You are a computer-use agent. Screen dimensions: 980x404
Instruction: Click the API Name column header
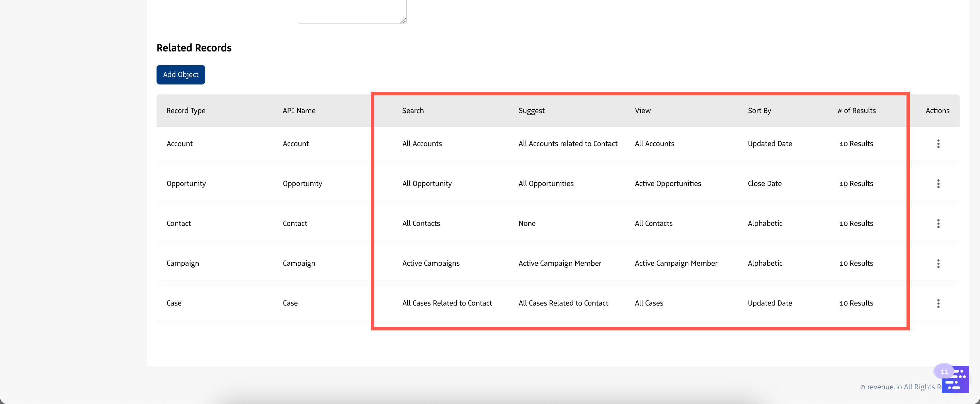299,110
